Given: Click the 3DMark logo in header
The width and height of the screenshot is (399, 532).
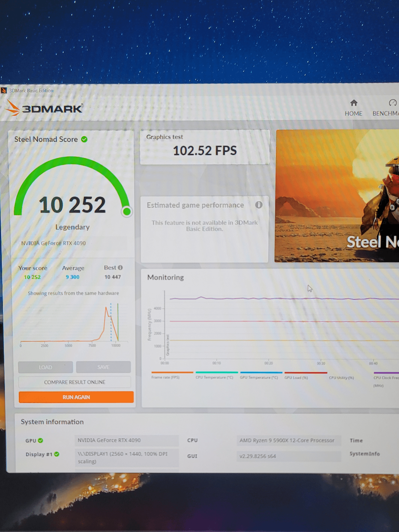Looking at the screenshot, I should [44, 108].
